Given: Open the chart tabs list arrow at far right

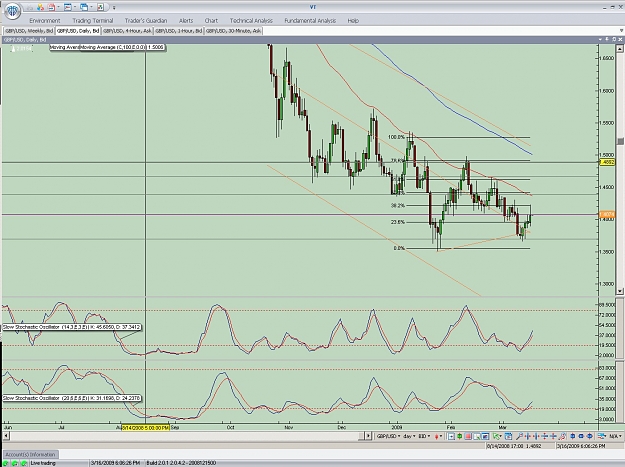Looking at the screenshot, I should coord(621,31).
